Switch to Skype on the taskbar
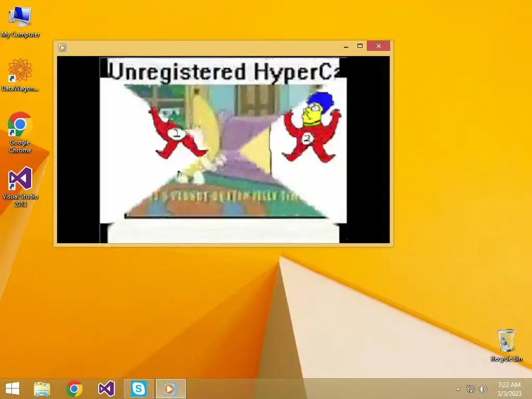The height and width of the screenshot is (399, 532). 138,389
